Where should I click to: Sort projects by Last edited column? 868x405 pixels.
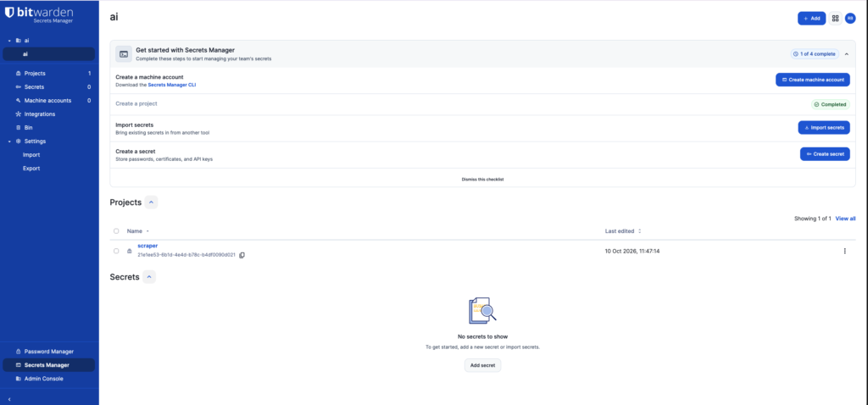(623, 230)
